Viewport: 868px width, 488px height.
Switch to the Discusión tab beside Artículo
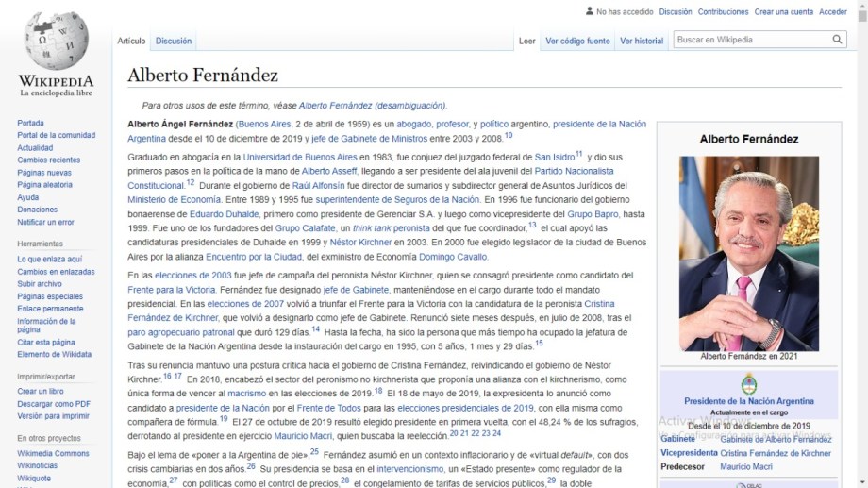(174, 41)
